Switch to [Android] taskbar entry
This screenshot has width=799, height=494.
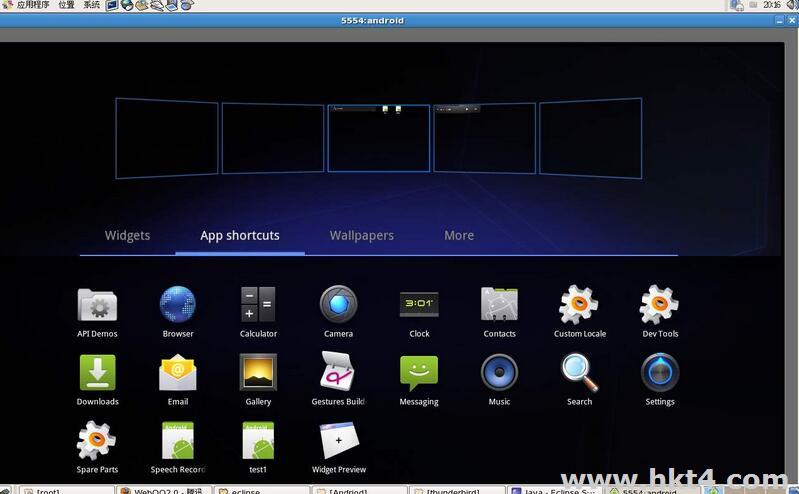[x=359, y=490]
